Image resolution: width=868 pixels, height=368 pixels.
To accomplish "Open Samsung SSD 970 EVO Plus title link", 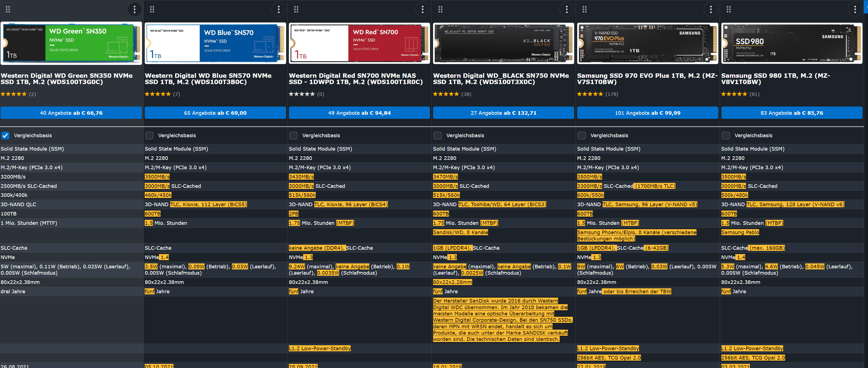I will coord(647,79).
